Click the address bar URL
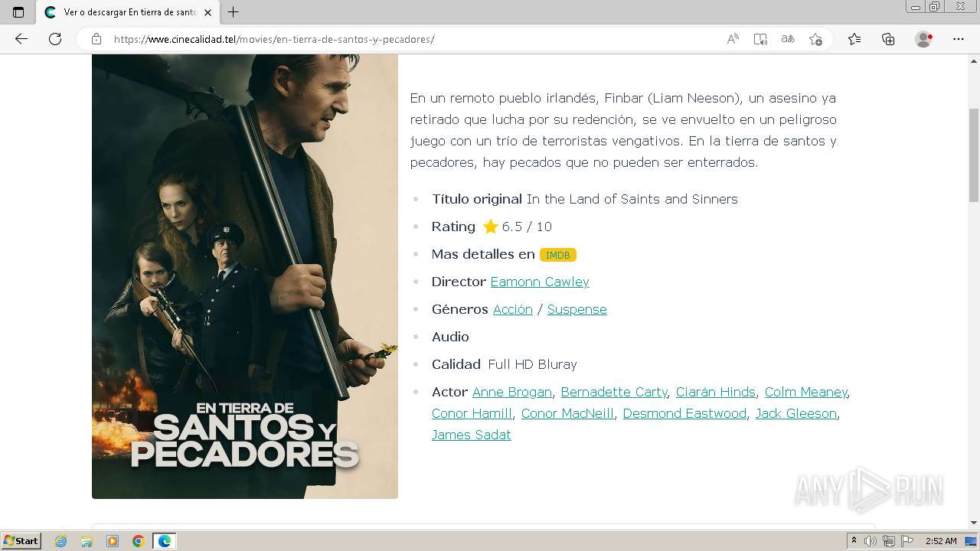980x551 pixels. (274, 39)
